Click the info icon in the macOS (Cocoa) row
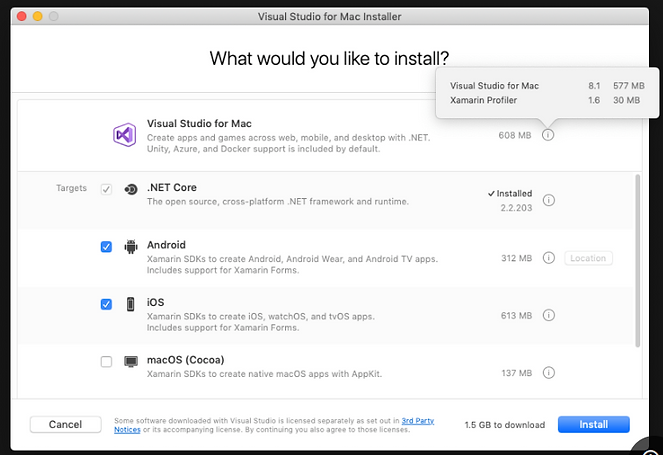Screen dimensions: 663x455 pyautogui.click(x=548, y=373)
